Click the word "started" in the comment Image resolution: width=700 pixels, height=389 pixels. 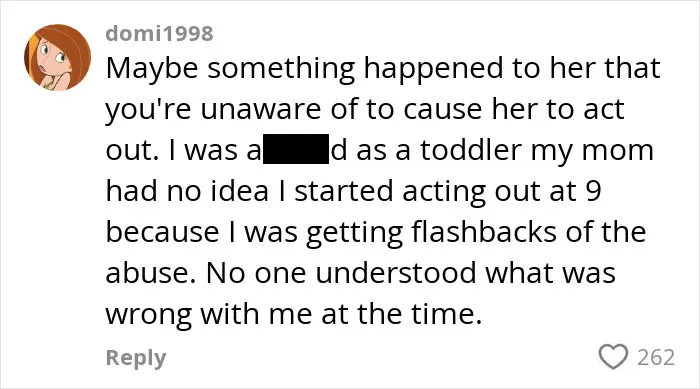pos(343,191)
